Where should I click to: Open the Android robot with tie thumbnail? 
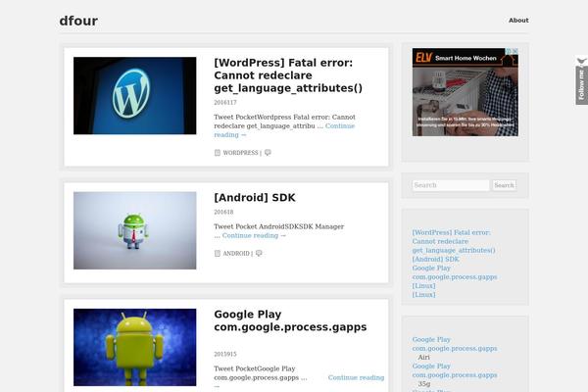tap(134, 230)
